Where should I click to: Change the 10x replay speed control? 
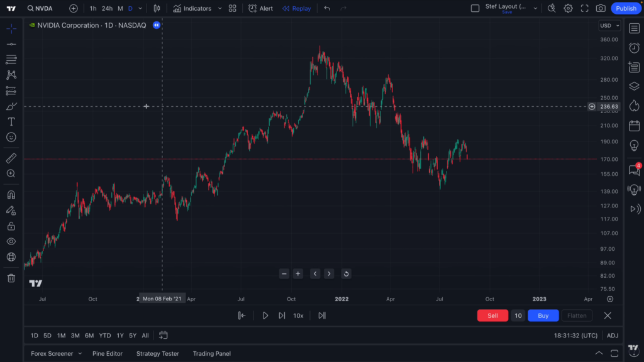(x=298, y=315)
